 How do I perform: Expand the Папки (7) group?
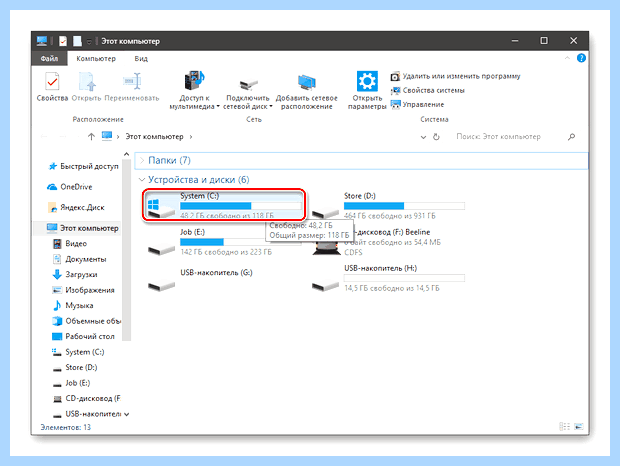point(142,160)
